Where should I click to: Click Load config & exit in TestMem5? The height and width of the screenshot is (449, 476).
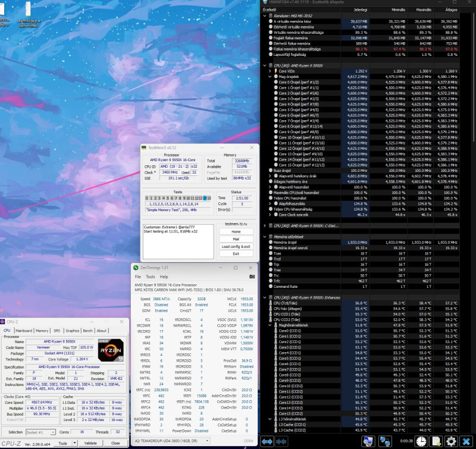tap(236, 246)
